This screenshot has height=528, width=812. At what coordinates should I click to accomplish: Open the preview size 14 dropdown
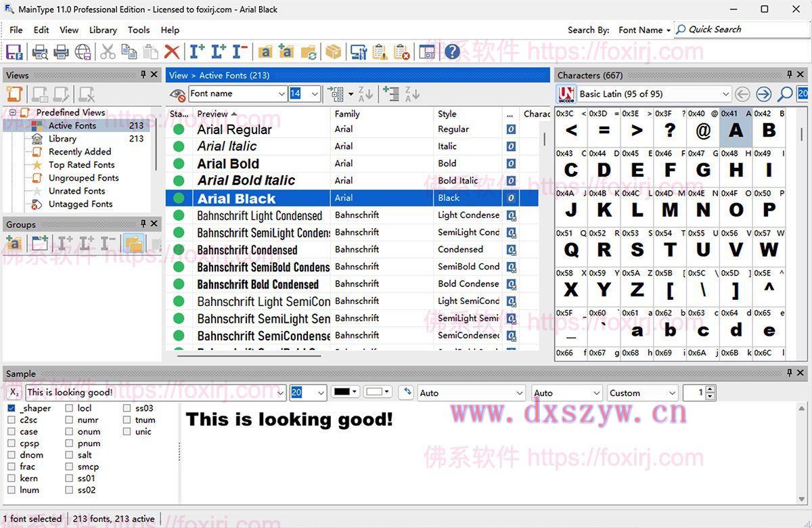[304, 93]
